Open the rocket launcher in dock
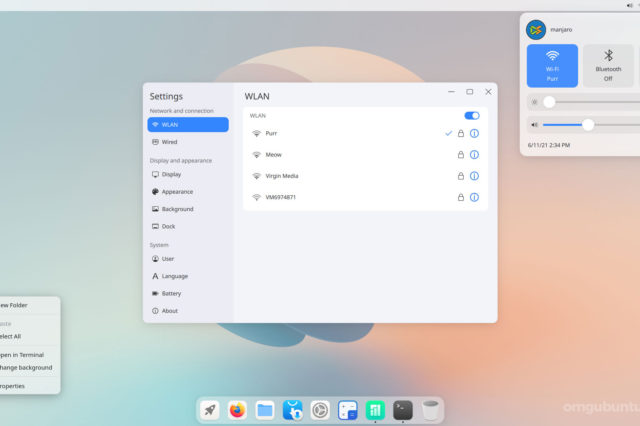Viewport: 640px width, 426px height. (210, 409)
